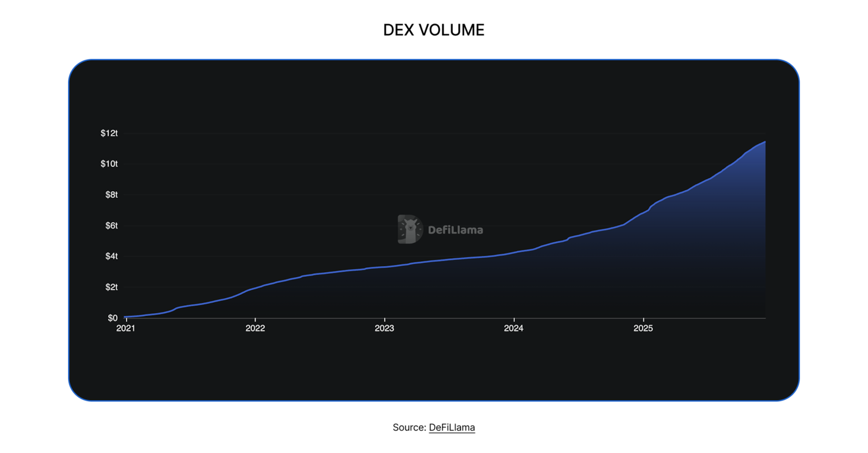Click the 2023 year marker
The width and height of the screenshot is (868, 453).
pos(385,329)
